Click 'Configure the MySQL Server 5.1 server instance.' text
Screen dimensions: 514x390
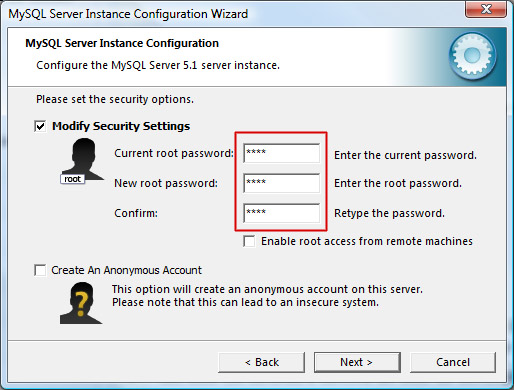[x=158, y=65]
